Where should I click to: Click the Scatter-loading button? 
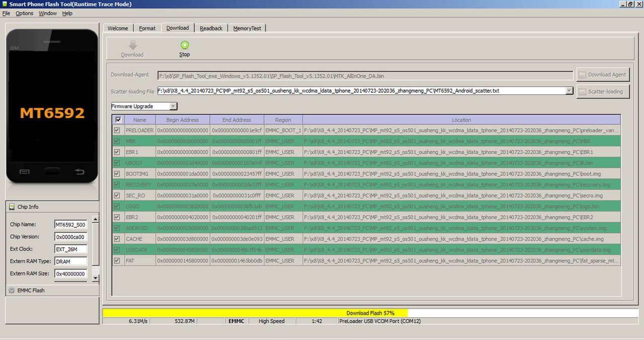[x=603, y=92]
